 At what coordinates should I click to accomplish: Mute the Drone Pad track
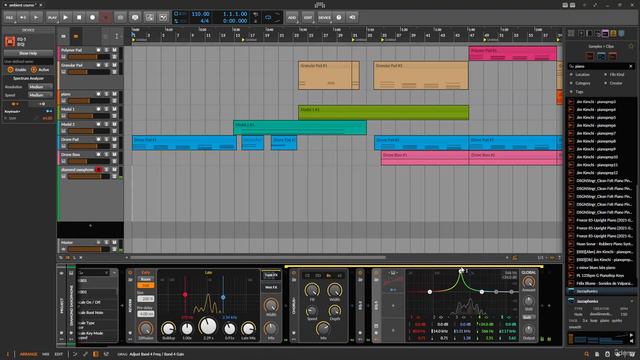(x=115, y=139)
